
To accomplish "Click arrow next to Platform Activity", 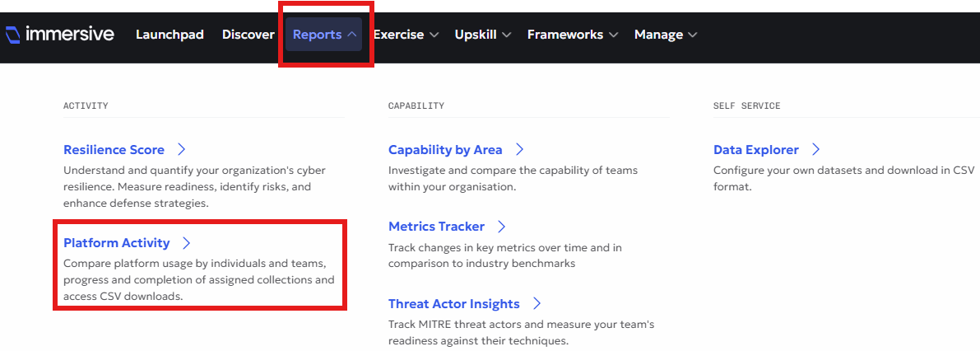I will [x=186, y=243].
